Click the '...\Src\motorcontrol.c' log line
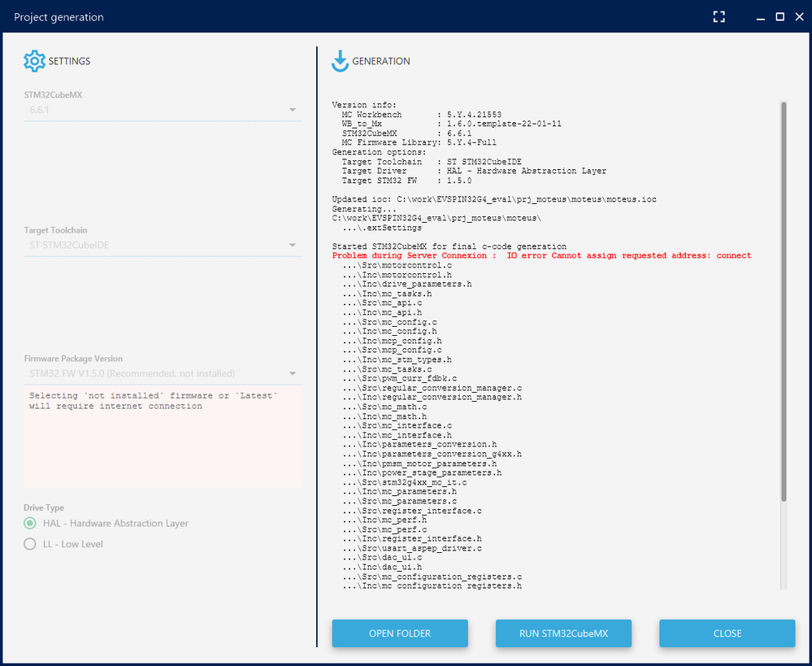This screenshot has height=666, width=812. (x=397, y=265)
